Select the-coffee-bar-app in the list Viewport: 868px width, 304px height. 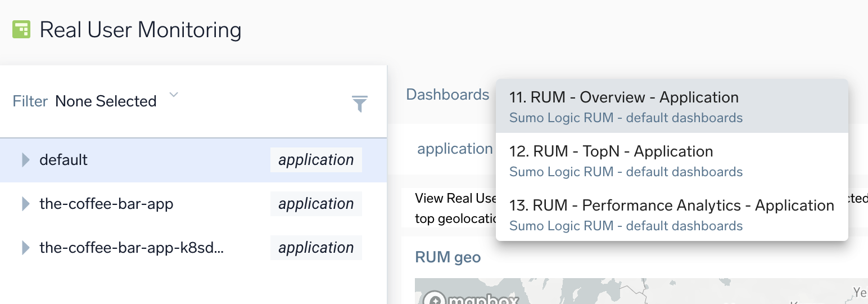(106, 204)
